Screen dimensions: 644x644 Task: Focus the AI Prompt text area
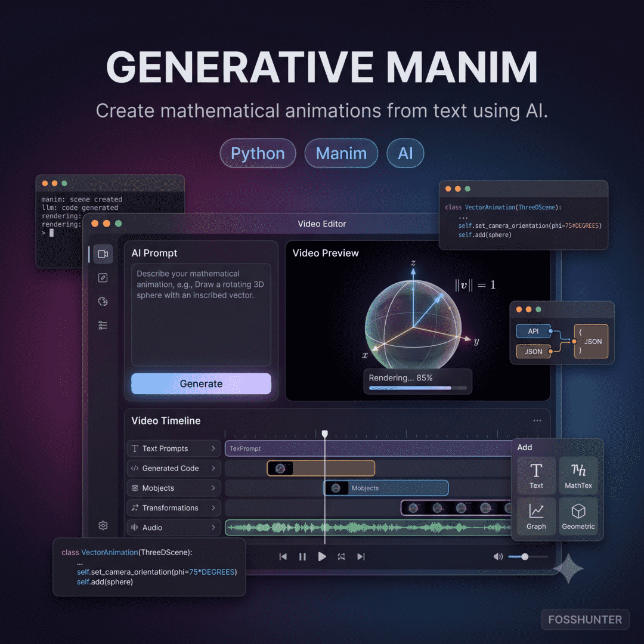(201, 315)
